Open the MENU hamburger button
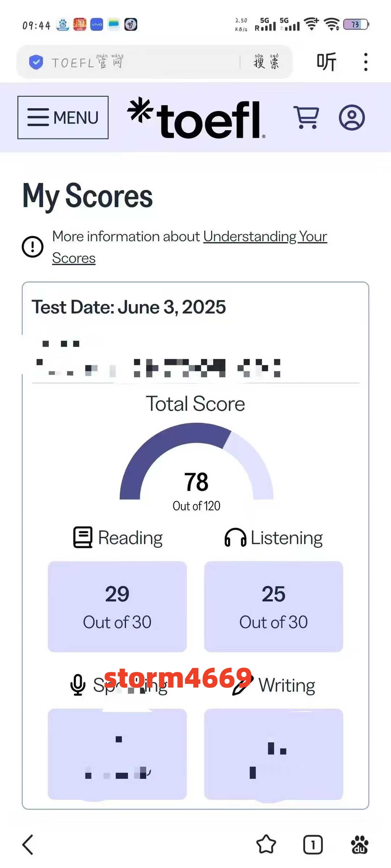391x868 pixels. pyautogui.click(x=63, y=118)
